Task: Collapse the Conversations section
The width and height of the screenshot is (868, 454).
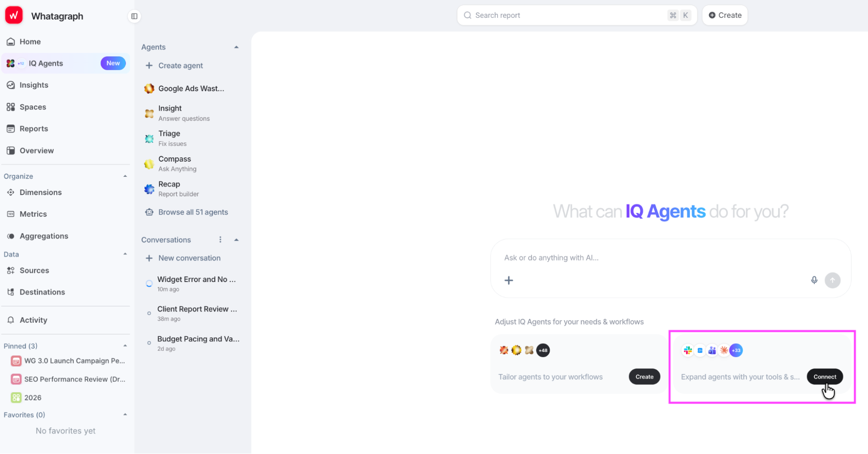Action: pos(236,240)
